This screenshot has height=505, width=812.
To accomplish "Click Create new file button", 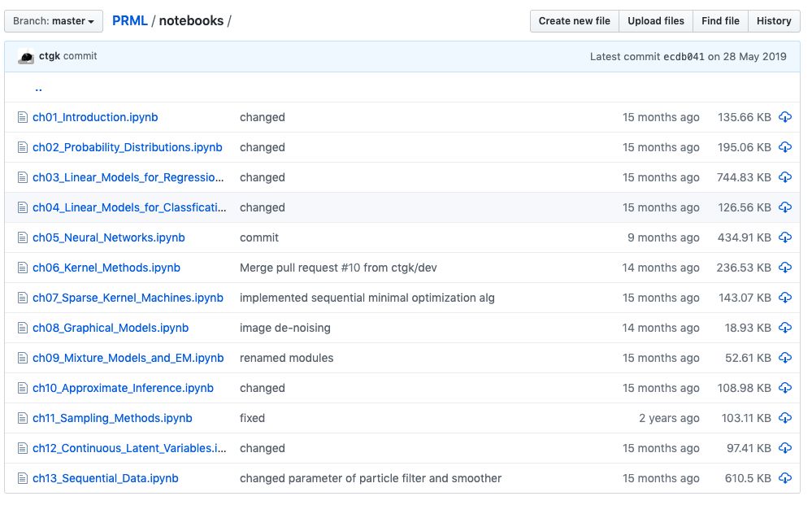I will click(x=574, y=21).
